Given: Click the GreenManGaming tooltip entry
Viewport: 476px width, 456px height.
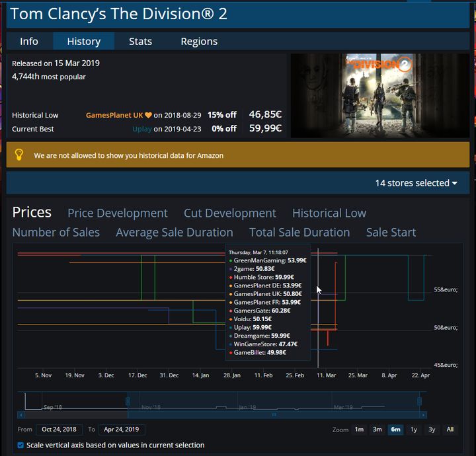Looking at the screenshot, I should click(x=268, y=260).
